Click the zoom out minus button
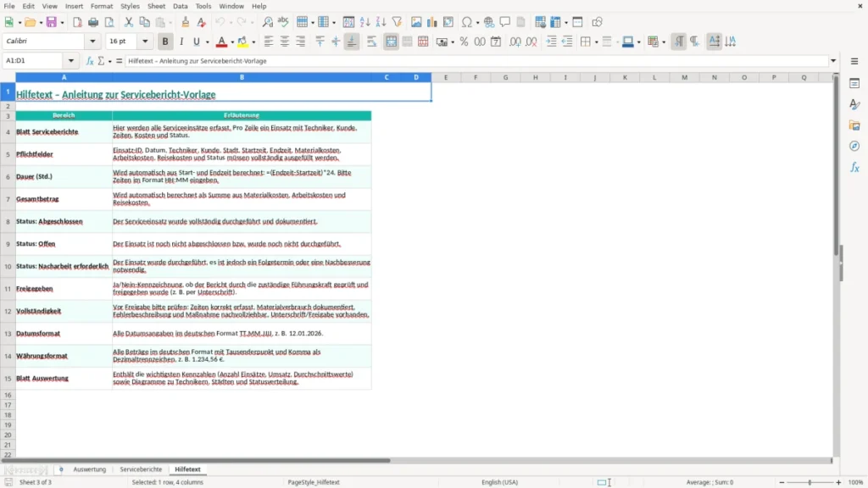 pos(782,482)
